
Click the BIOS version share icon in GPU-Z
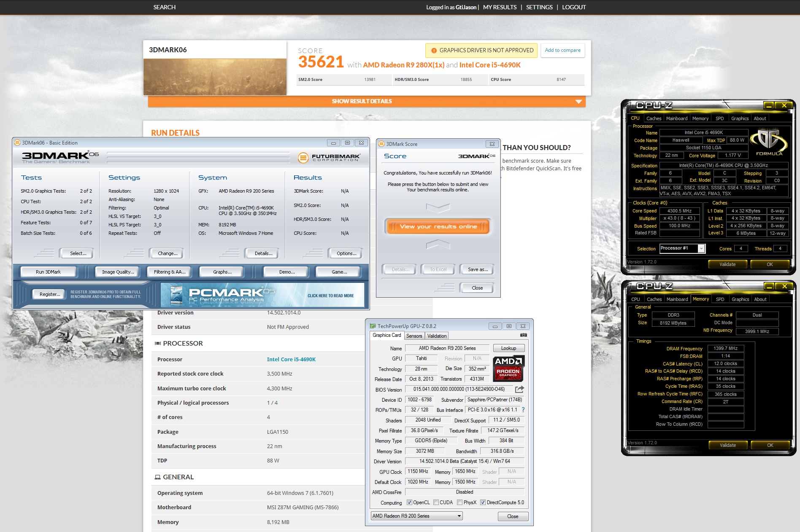click(x=519, y=389)
